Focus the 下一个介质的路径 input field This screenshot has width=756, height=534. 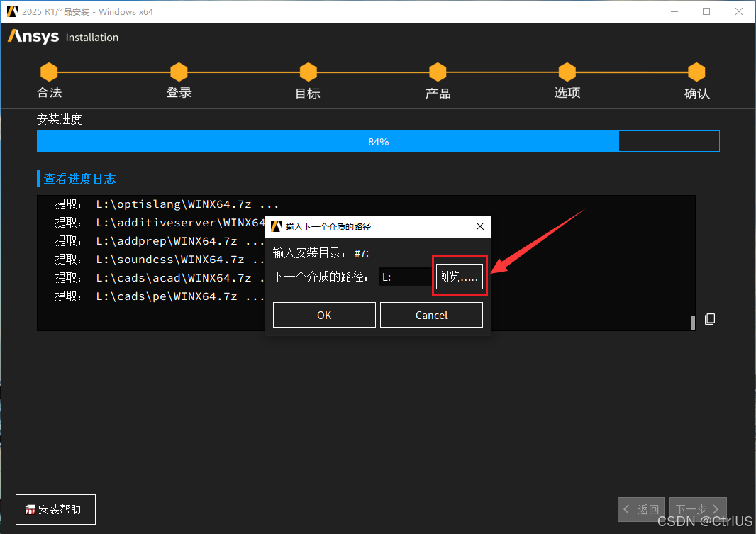pos(406,277)
